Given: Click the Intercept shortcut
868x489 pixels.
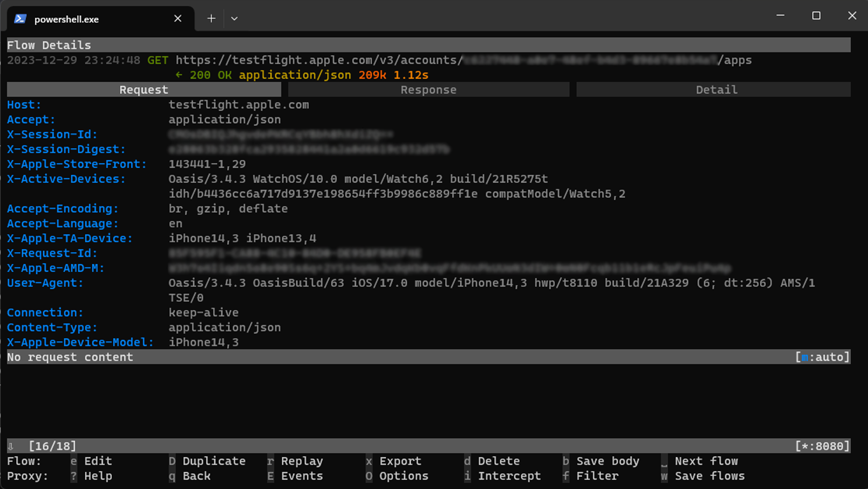Looking at the screenshot, I should pyautogui.click(x=502, y=476).
